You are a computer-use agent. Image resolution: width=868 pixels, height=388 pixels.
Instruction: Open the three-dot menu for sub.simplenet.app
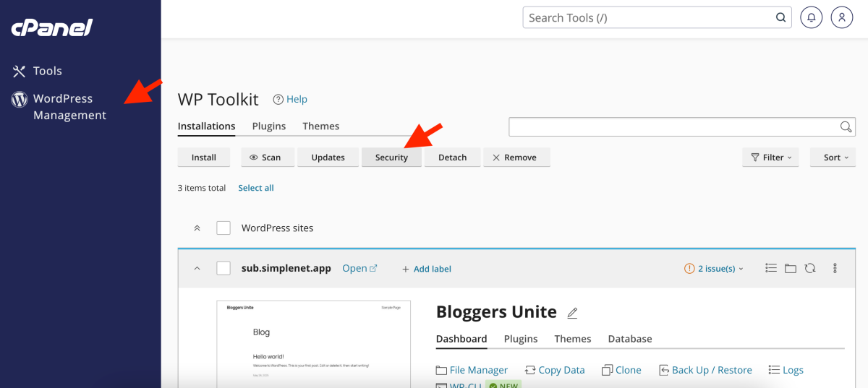pos(835,268)
